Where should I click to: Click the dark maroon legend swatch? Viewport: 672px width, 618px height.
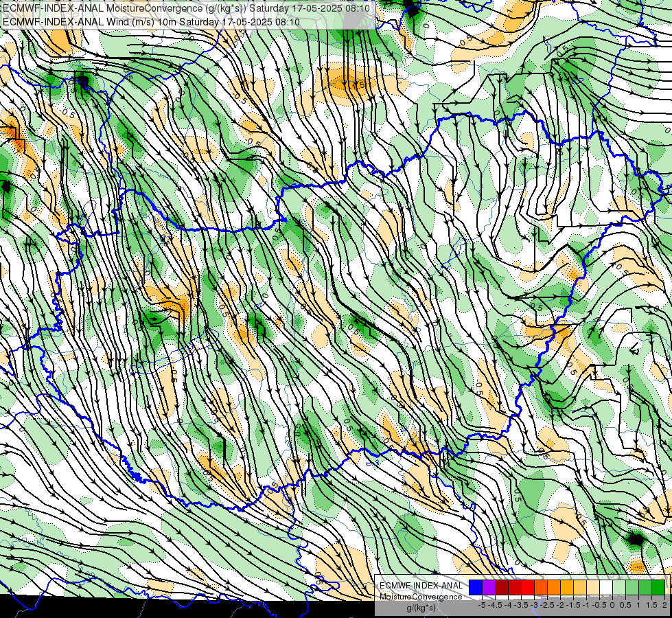pos(502,588)
